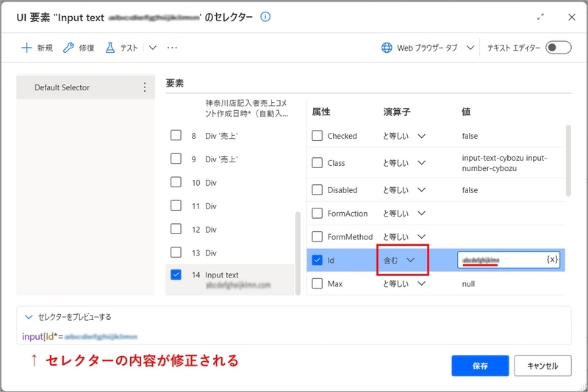Toggle the テキスト エディター switch
Image resolution: width=588 pixels, height=392 pixels.
click(559, 48)
